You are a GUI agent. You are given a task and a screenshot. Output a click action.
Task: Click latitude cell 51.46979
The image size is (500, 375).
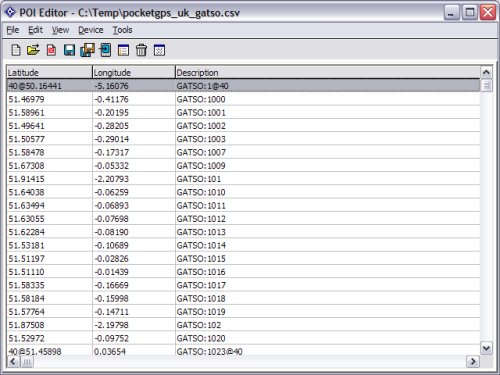tap(49, 99)
